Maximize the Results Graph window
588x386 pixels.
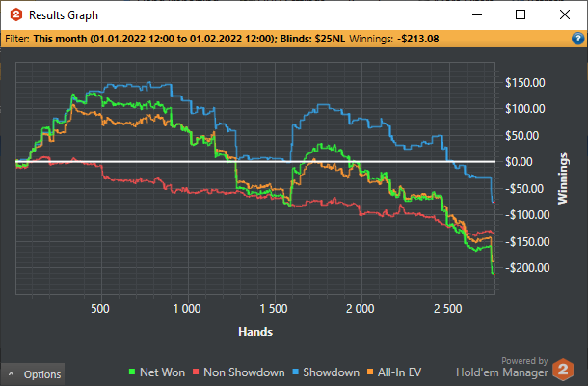coord(521,15)
